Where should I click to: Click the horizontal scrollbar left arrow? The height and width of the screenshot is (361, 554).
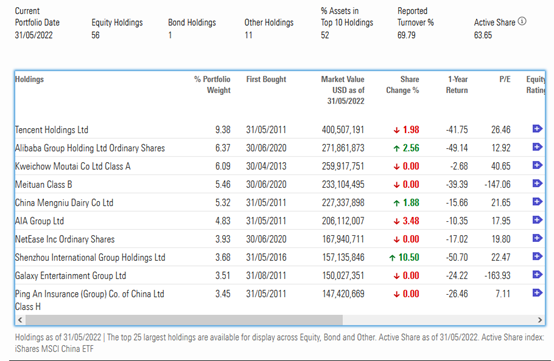(x=20, y=320)
